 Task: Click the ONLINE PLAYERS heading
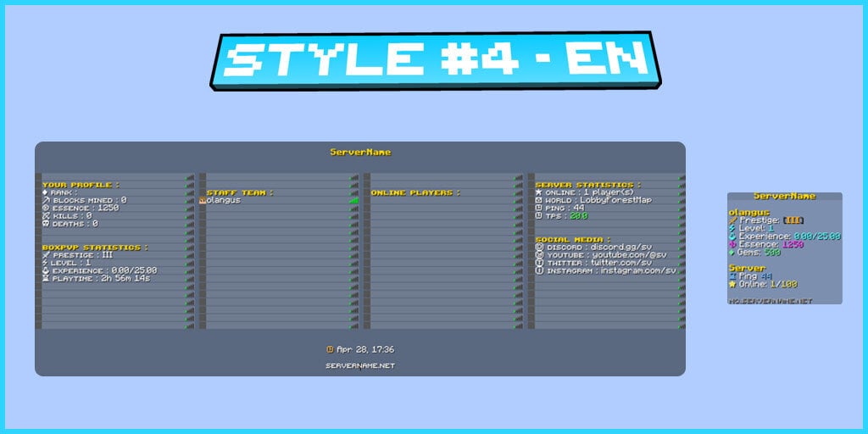tap(415, 192)
